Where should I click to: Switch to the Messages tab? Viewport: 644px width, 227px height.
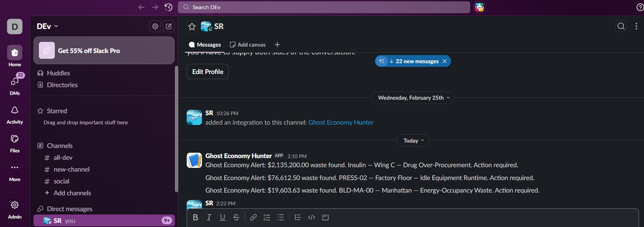(205, 45)
